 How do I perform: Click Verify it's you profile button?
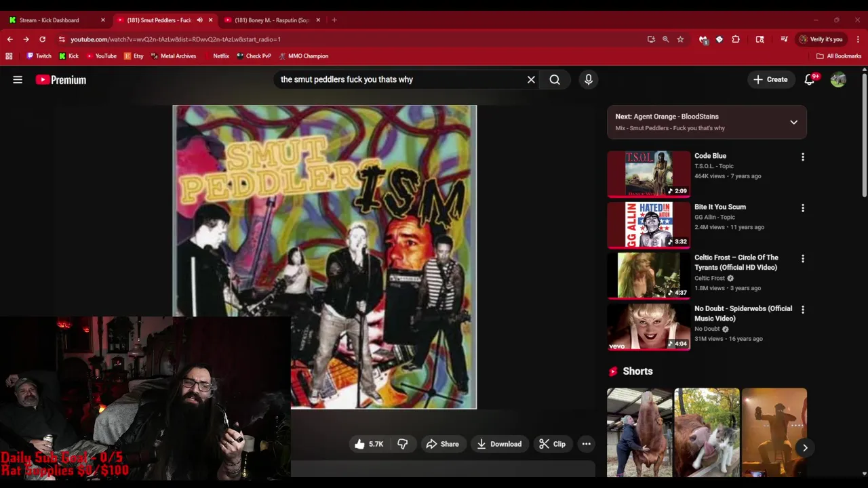821,39
